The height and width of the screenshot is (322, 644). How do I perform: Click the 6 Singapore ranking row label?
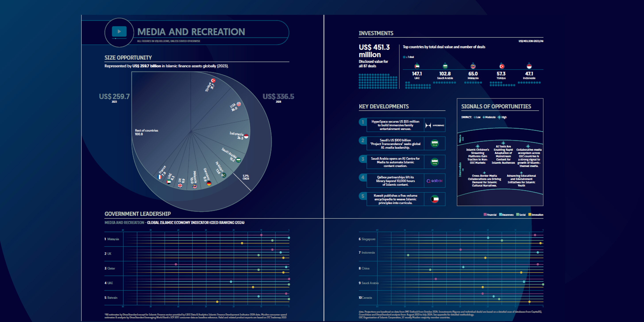tap(367, 239)
